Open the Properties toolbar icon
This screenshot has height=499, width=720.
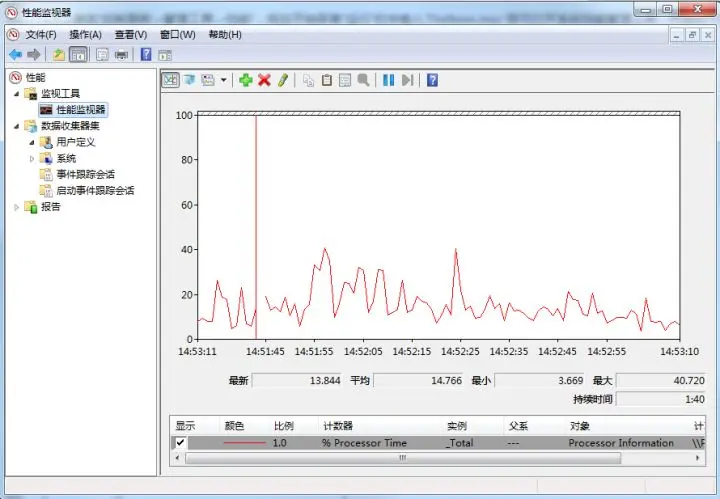(102, 55)
